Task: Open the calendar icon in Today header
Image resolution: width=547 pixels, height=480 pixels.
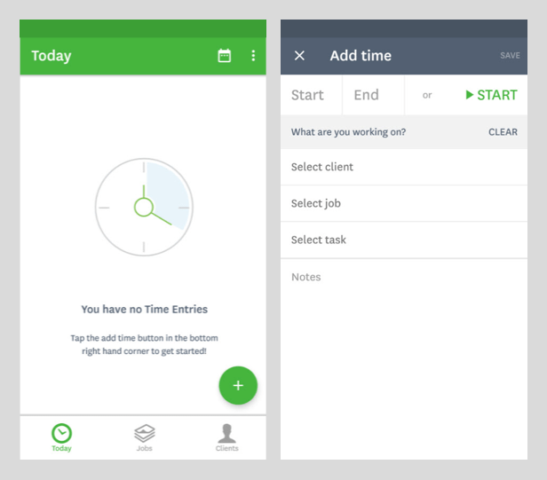Action: [224, 56]
